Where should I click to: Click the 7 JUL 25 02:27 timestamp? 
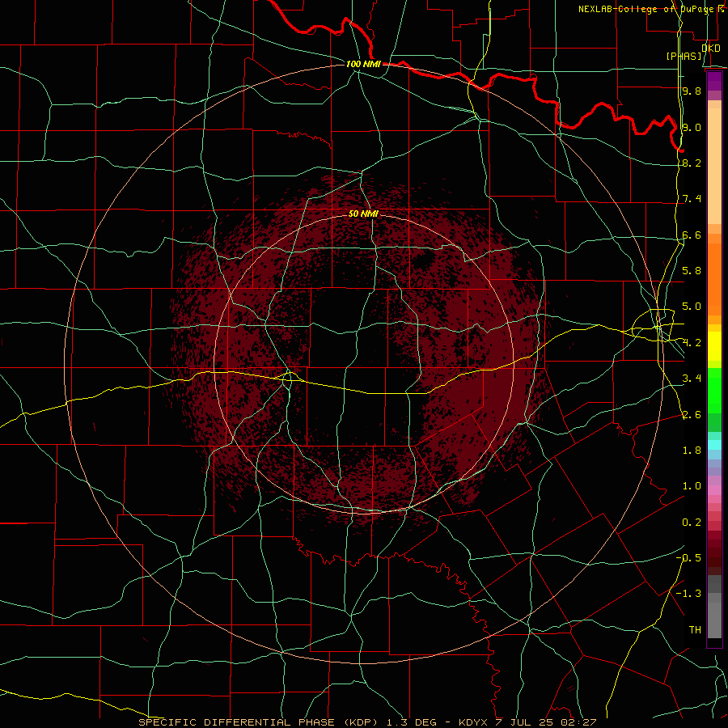tap(546, 722)
